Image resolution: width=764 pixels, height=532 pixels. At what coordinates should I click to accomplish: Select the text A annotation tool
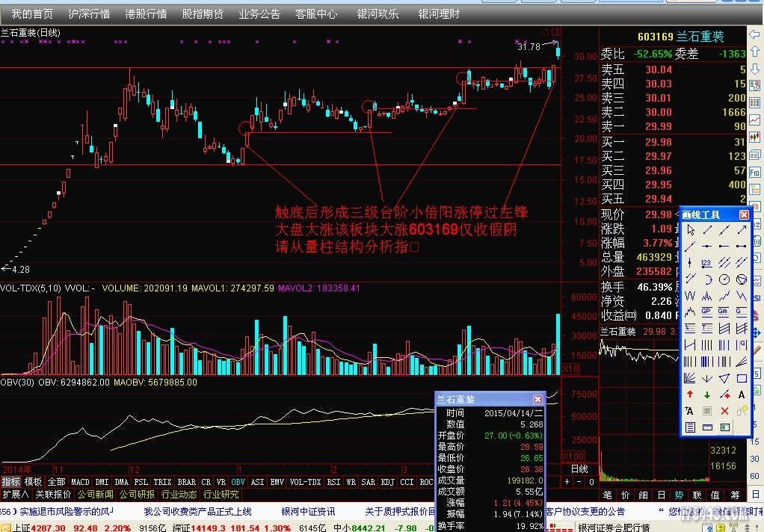742,395
